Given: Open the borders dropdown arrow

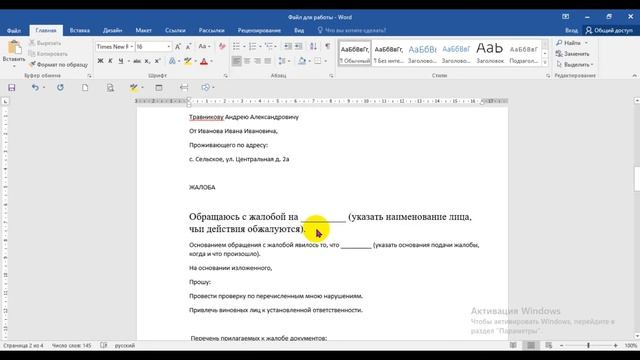Looking at the screenshot, I should coord(325,61).
